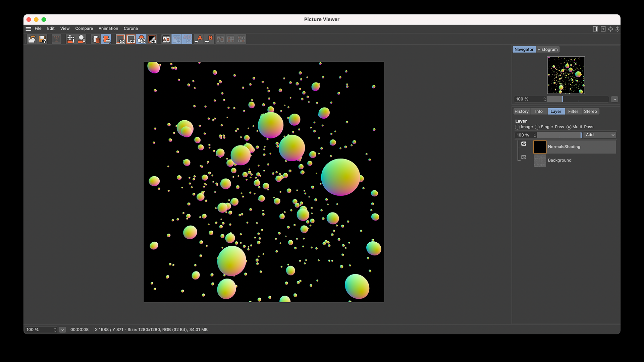Click the Stop Rendering clapperboard icon

[x=56, y=39]
